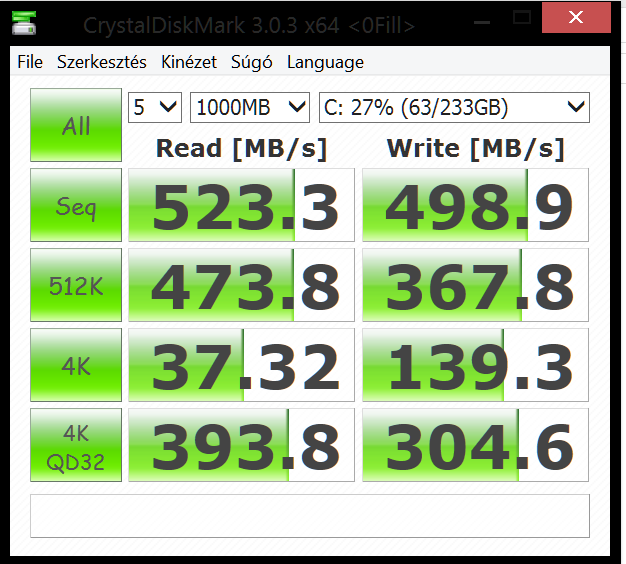The image size is (626, 564).
Task: Expand the drive selector showing C: 27%
Action: [x=454, y=107]
